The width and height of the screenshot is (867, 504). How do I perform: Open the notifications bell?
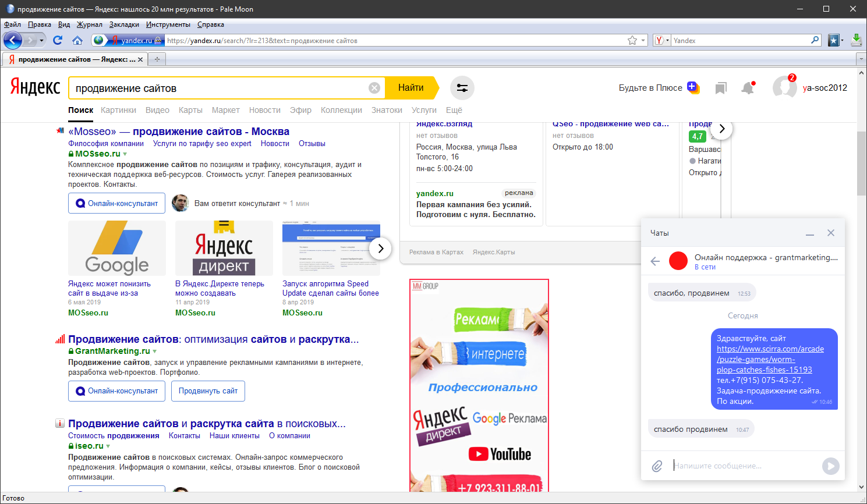click(x=748, y=88)
